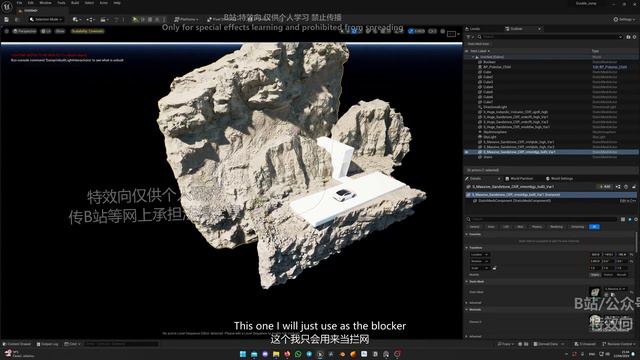The width and height of the screenshot is (640, 360).
Task: Select the All filter in Details
Action: 594,227
